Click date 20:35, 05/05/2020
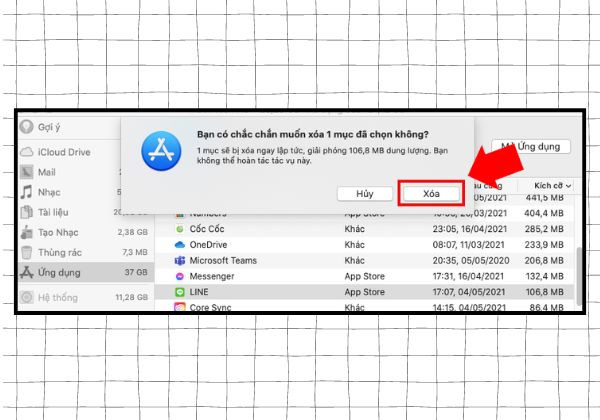Image resolution: width=600 pixels, height=420 pixels. click(x=471, y=260)
